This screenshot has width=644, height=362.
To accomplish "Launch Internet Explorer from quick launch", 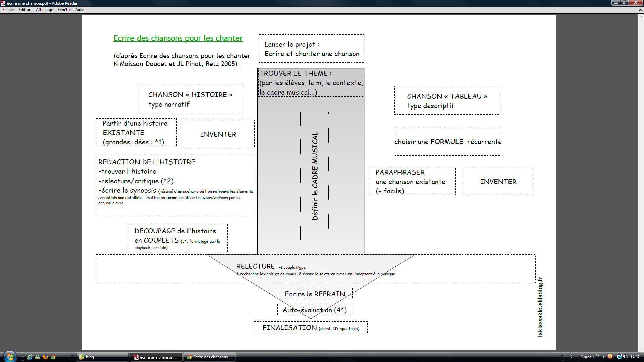I will 30,357.
